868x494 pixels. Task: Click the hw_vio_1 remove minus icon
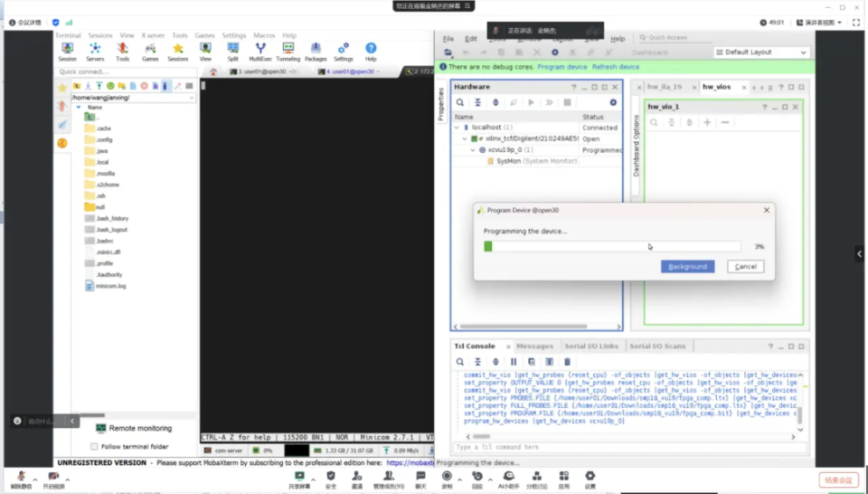point(725,122)
